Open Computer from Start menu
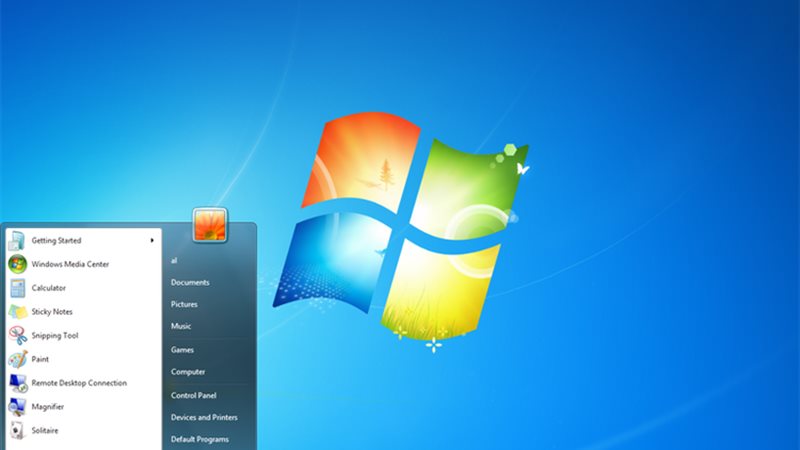 pos(188,372)
